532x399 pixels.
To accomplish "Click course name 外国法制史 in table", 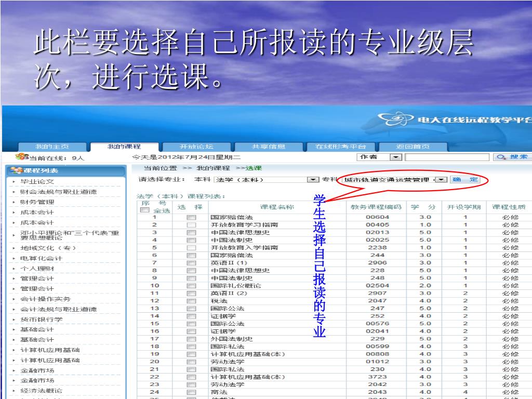I will click(x=232, y=339).
